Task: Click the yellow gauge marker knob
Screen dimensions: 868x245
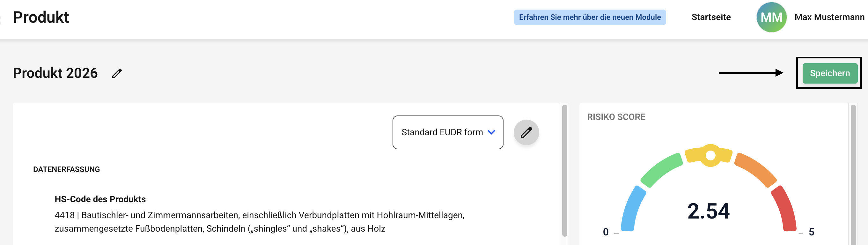Action: tap(710, 155)
